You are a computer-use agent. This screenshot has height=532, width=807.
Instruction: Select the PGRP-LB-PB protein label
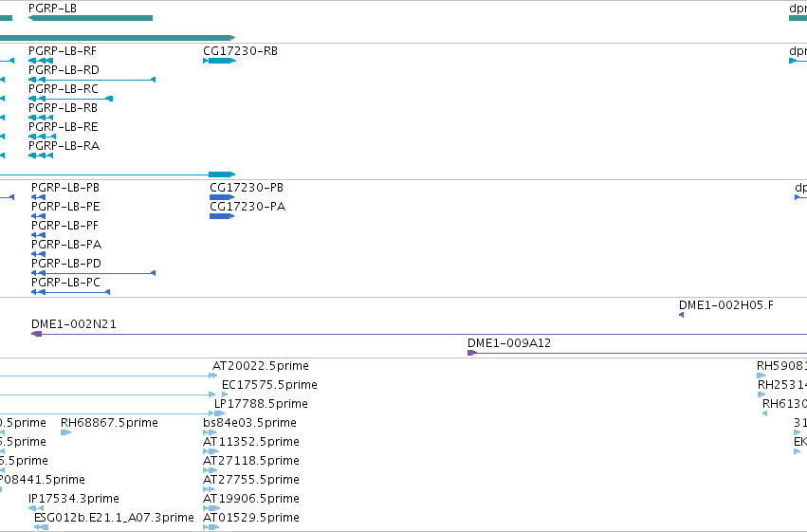point(65,188)
